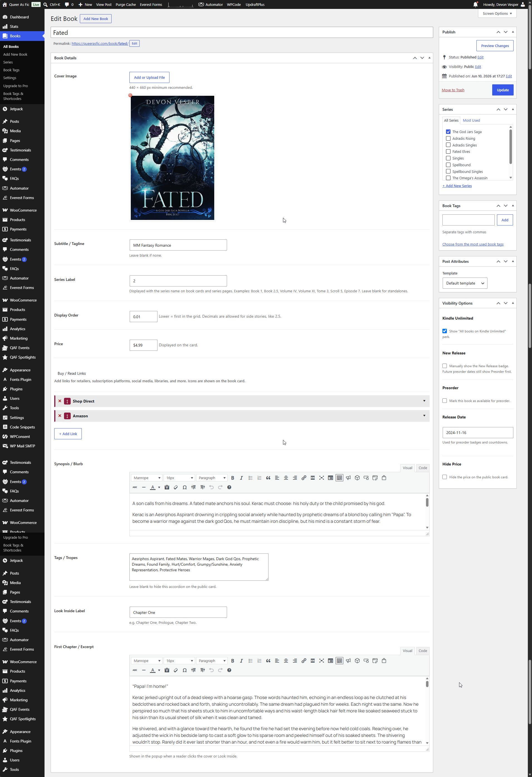Click the Move to Trash link
Image resolution: width=532 pixels, height=777 pixels.
453,90
